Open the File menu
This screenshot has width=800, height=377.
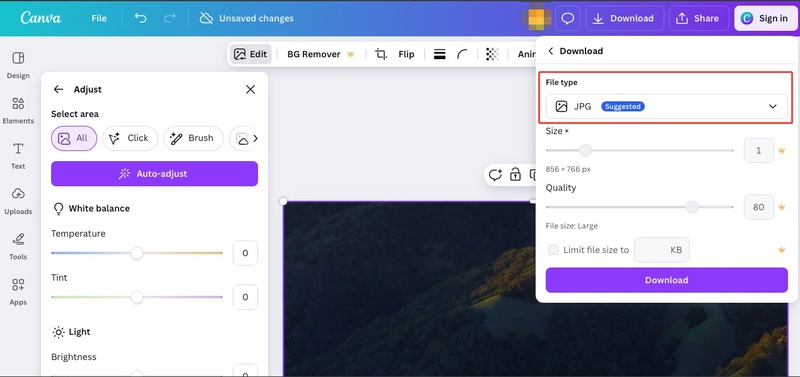point(99,18)
